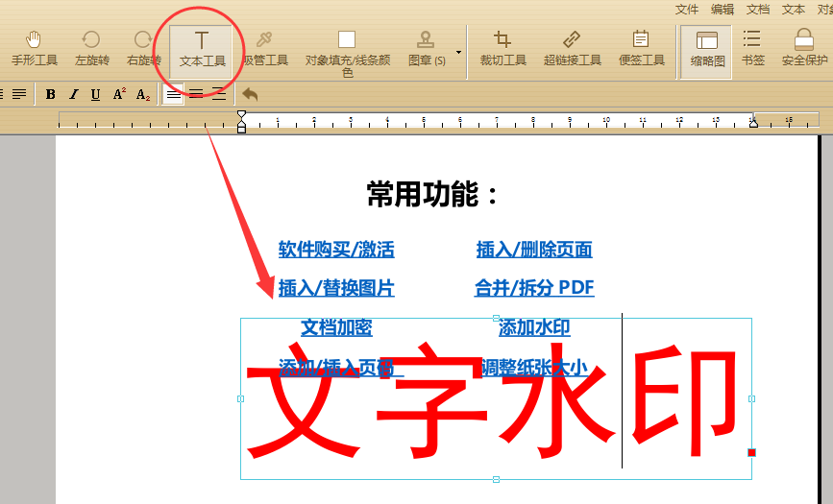The height and width of the screenshot is (504, 833).
Task: Select the Hand tool (手形工具)
Action: (34, 48)
